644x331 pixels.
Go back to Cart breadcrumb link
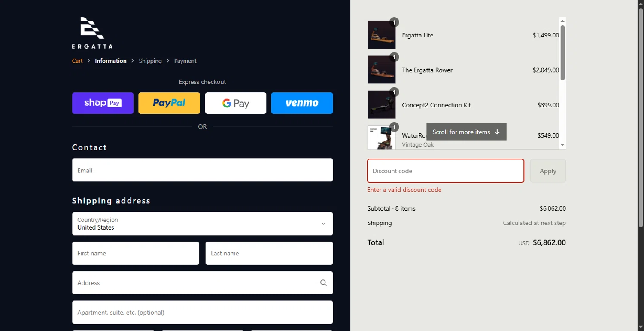click(77, 61)
